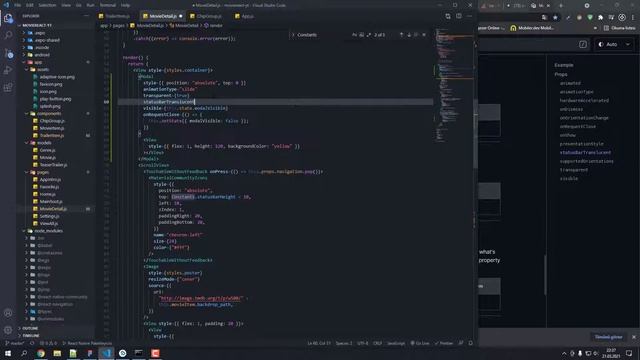Switch to the App.js editor tab

tap(247, 16)
